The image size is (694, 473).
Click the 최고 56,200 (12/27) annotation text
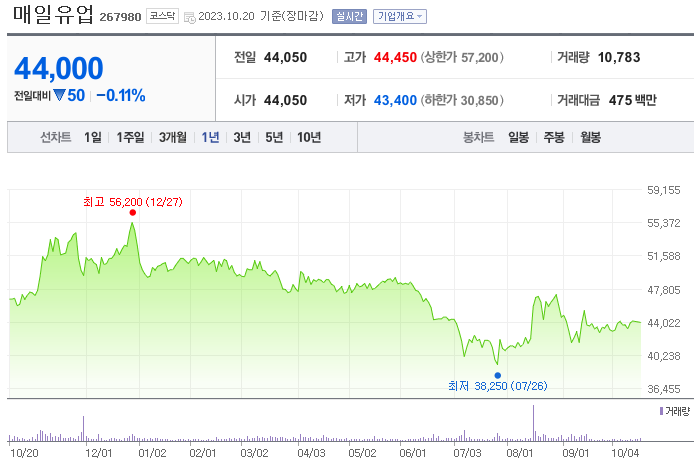(x=133, y=202)
